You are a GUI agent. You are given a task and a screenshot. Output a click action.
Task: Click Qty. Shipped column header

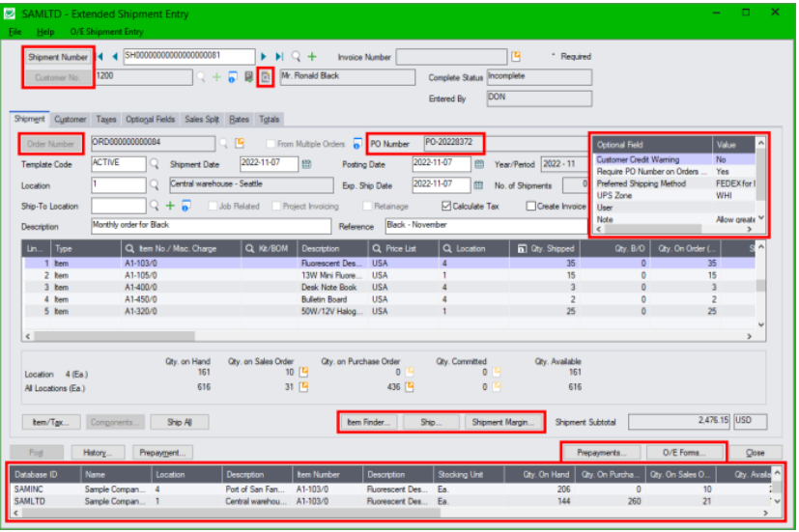(545, 248)
